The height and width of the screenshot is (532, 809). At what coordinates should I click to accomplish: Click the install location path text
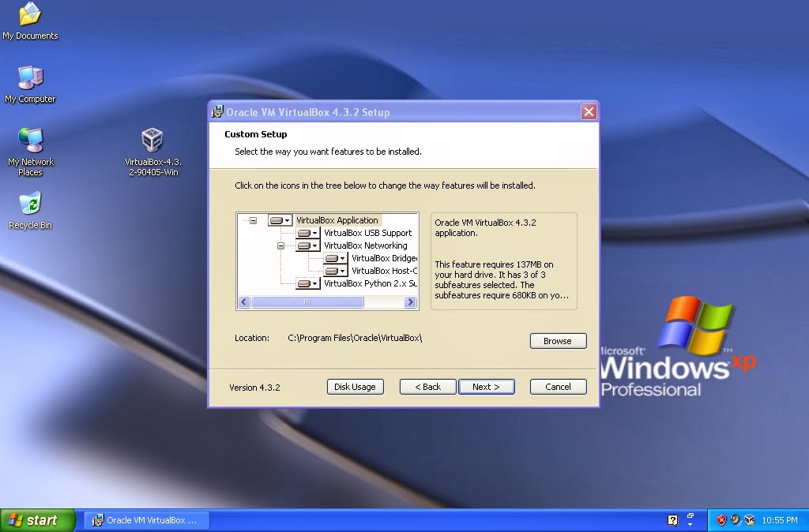pyautogui.click(x=355, y=338)
